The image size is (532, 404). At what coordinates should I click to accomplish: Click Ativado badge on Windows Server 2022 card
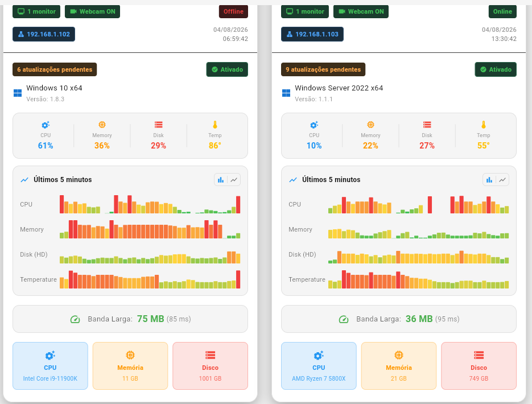pyautogui.click(x=496, y=69)
